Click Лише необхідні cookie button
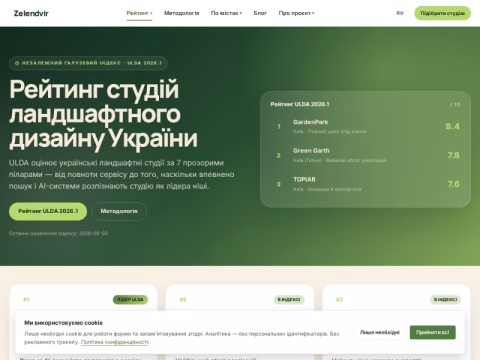The height and width of the screenshot is (360, 480). [380, 332]
